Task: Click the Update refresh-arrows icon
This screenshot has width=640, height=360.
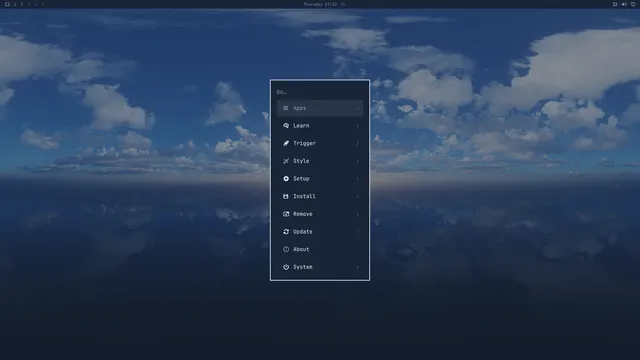Action: click(286, 231)
